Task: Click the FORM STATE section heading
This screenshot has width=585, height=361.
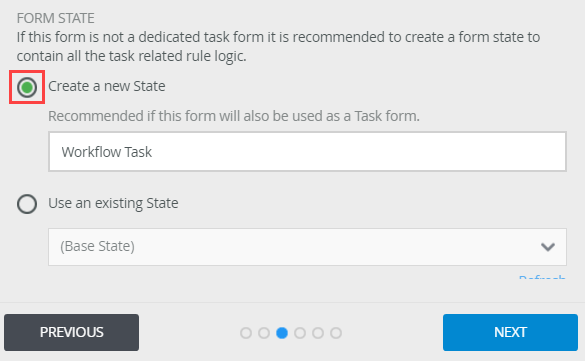Action: (56, 18)
